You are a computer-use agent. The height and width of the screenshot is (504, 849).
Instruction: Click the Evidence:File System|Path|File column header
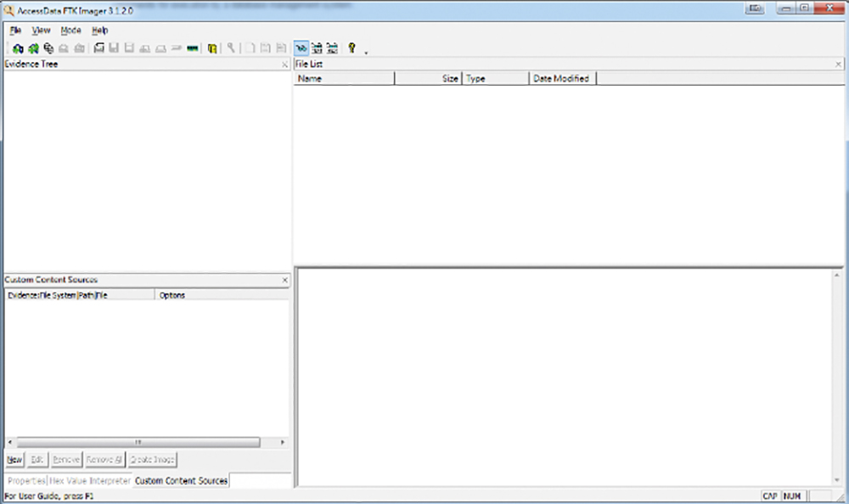[x=80, y=295]
